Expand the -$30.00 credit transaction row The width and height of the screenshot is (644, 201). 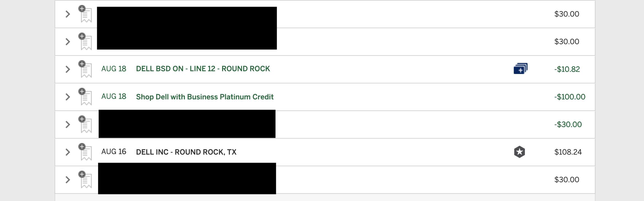(x=68, y=125)
